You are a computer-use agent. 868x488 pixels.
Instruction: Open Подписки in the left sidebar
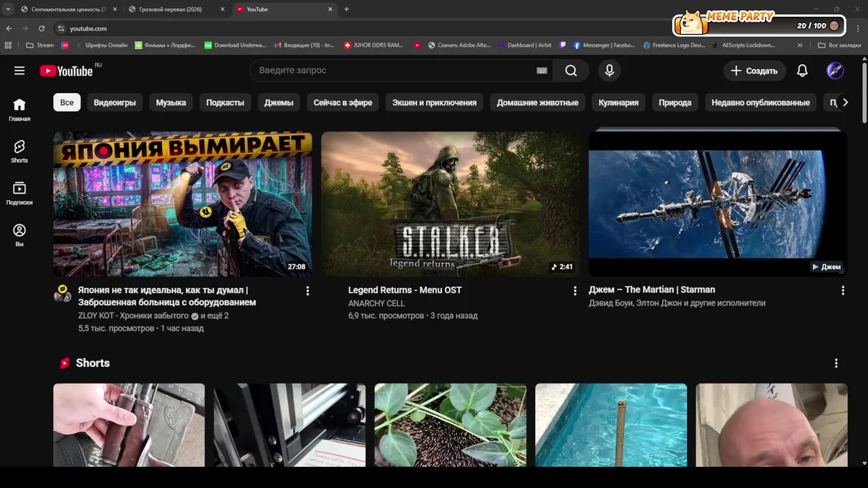click(x=19, y=193)
